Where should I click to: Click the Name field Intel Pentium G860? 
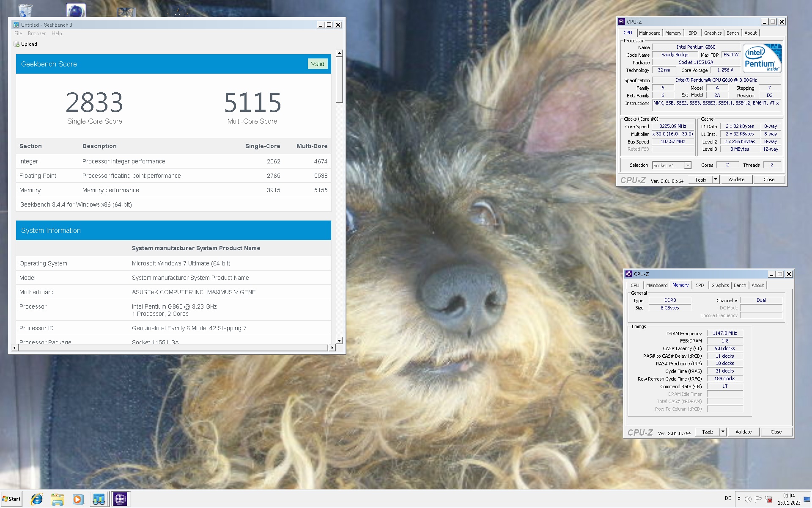(x=696, y=47)
